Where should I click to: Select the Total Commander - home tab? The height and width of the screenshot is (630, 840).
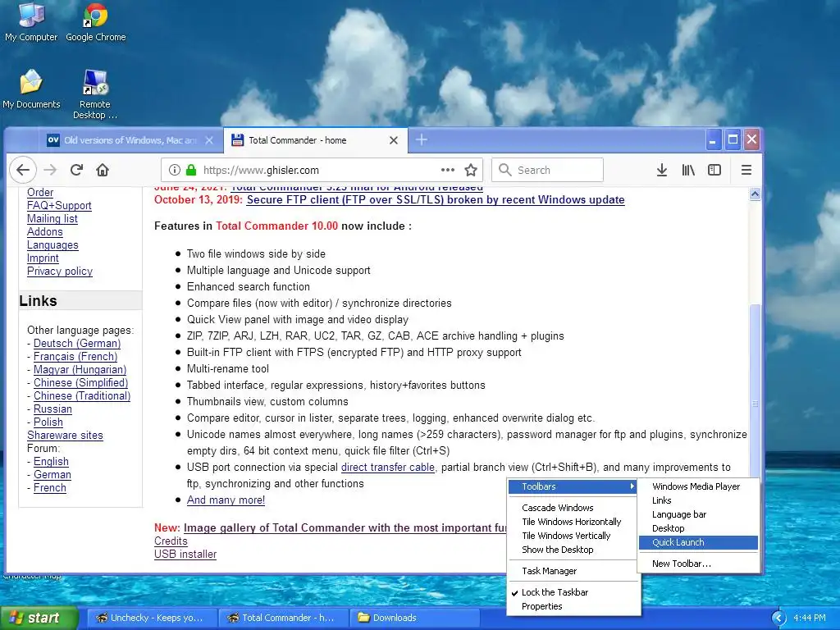point(316,140)
